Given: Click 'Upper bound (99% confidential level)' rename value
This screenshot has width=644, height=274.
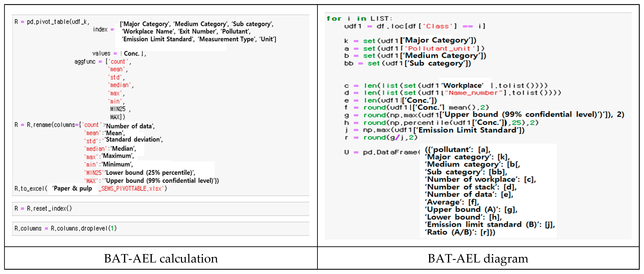Looking at the screenshot, I should [x=162, y=181].
